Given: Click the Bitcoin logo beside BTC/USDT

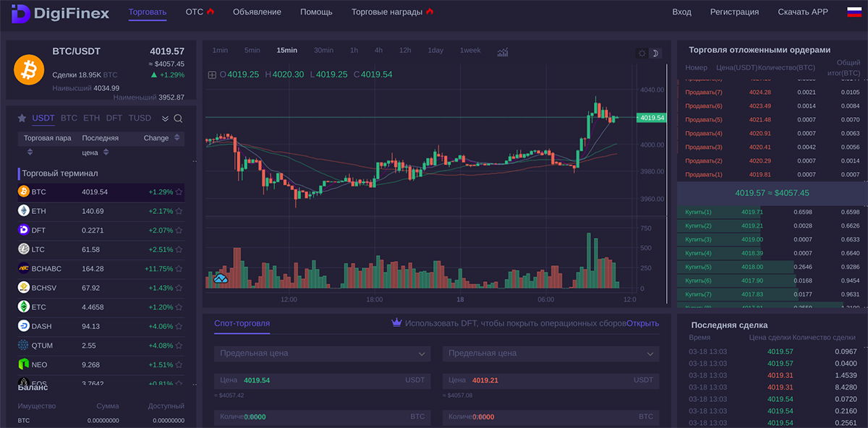Looking at the screenshot, I should [29, 69].
